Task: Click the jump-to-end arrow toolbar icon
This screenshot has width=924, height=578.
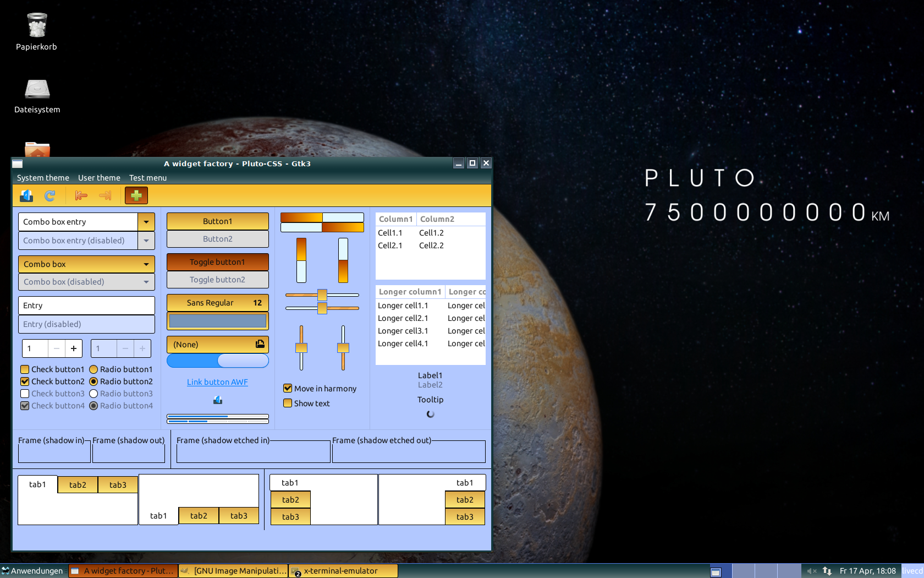Action: pyautogui.click(x=105, y=195)
